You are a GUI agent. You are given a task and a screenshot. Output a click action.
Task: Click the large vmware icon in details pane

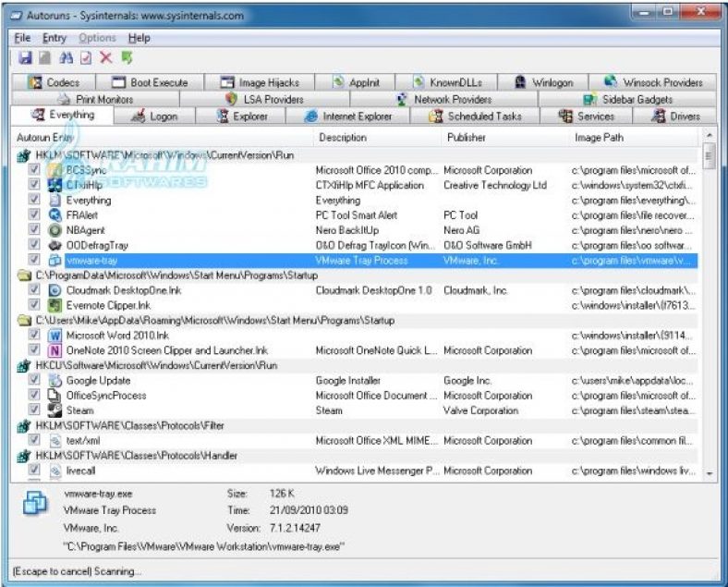click(x=35, y=503)
